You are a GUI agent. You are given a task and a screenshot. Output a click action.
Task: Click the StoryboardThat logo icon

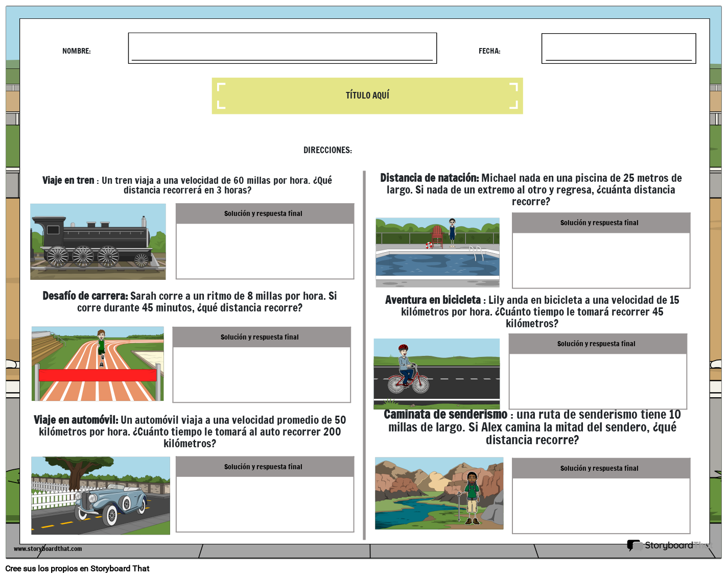tap(634, 545)
